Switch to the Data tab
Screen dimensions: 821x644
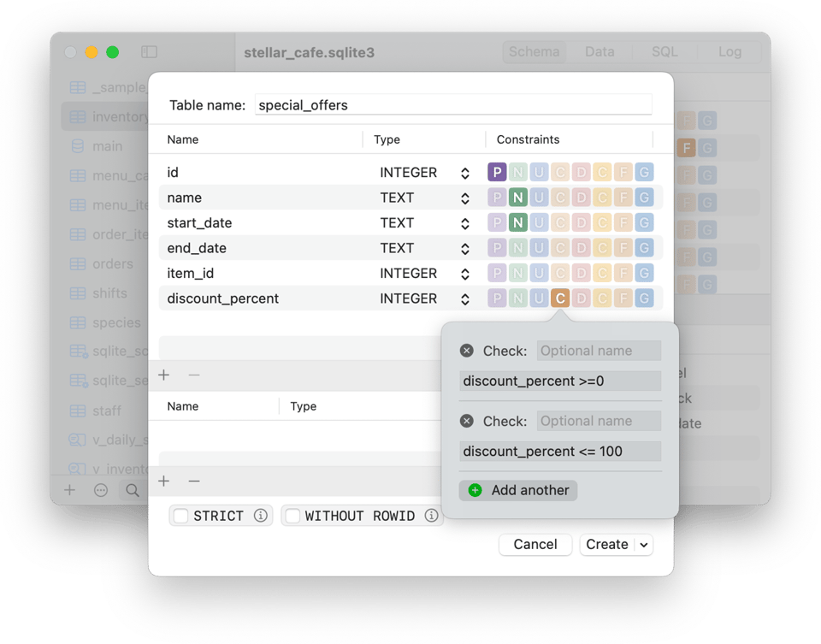(600, 52)
